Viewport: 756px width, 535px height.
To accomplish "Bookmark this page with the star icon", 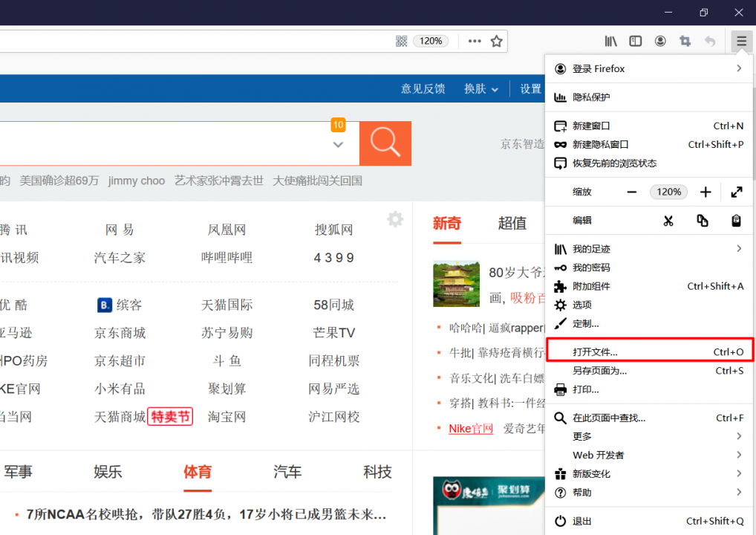I will pos(496,42).
